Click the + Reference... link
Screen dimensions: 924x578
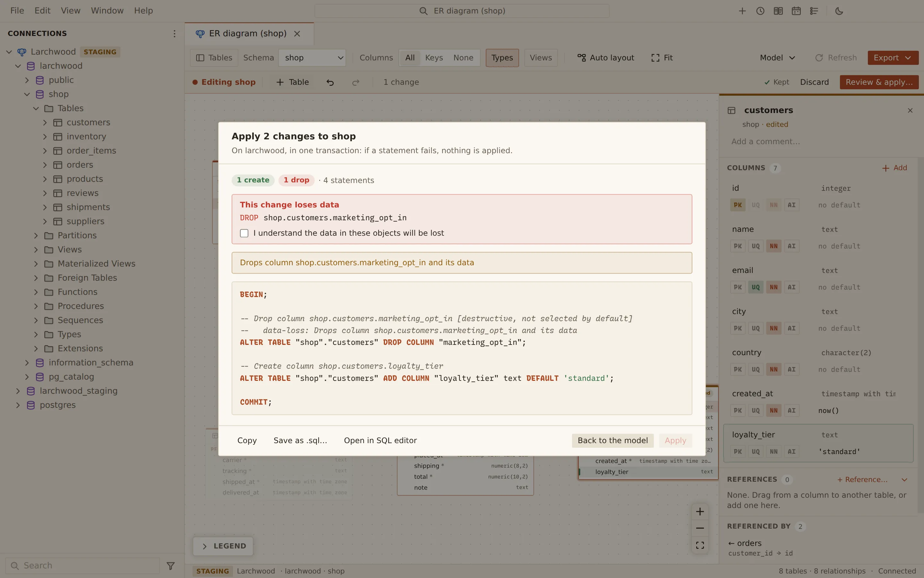coord(862,480)
